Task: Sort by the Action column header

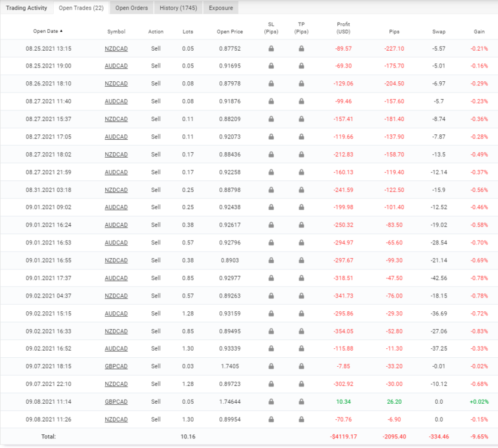Action: click(155, 32)
